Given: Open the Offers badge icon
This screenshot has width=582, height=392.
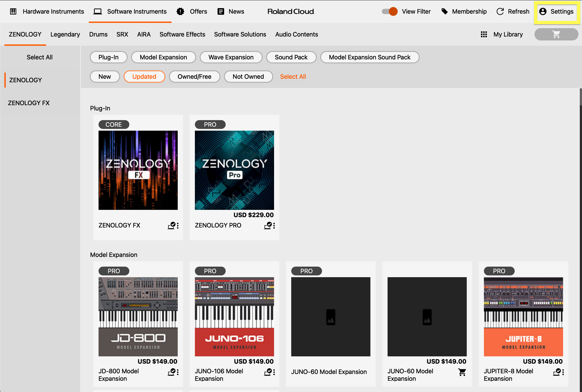Looking at the screenshot, I should tap(180, 11).
